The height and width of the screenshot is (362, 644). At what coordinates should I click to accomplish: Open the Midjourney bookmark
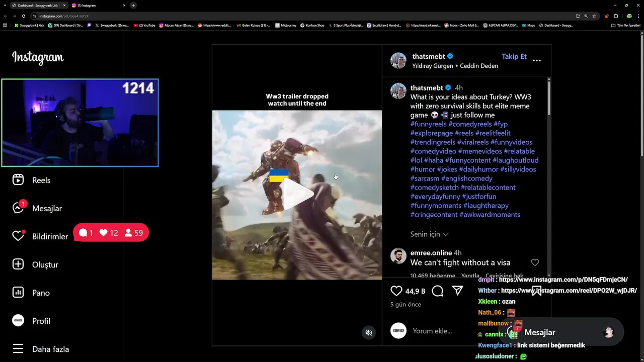[x=286, y=25]
